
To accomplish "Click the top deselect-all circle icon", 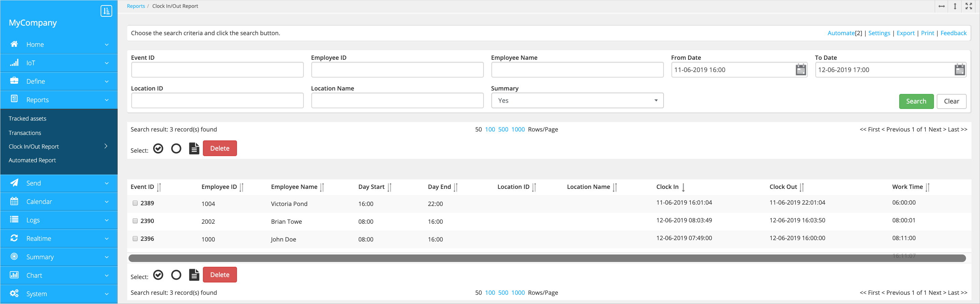I will click(x=176, y=148).
